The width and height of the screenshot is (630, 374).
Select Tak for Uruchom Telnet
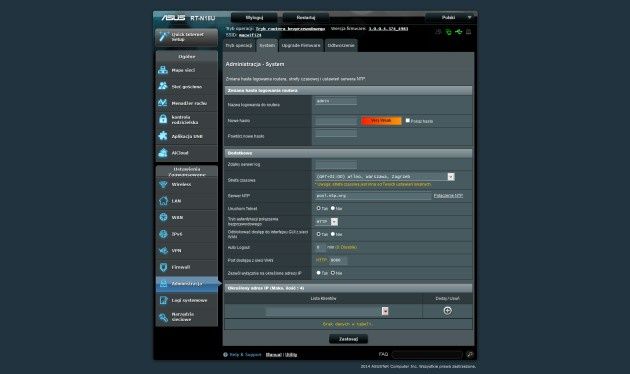319,208
